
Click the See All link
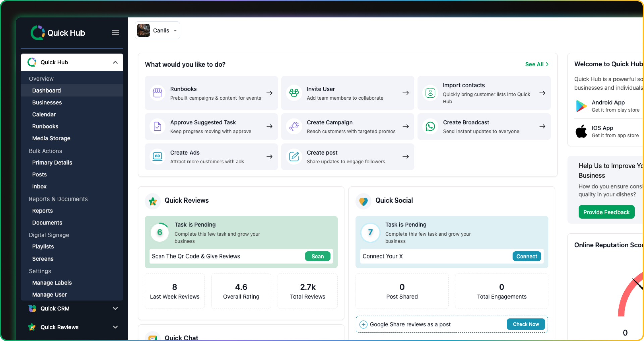[537, 64]
